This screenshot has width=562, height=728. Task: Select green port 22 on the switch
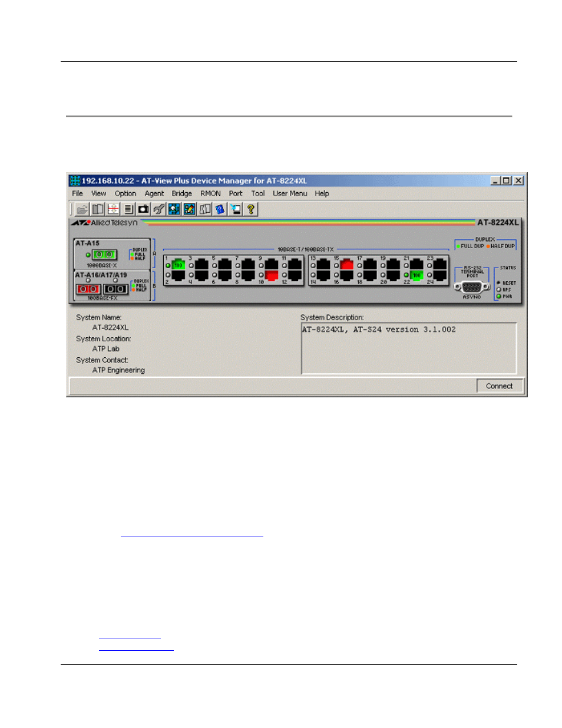[416, 275]
